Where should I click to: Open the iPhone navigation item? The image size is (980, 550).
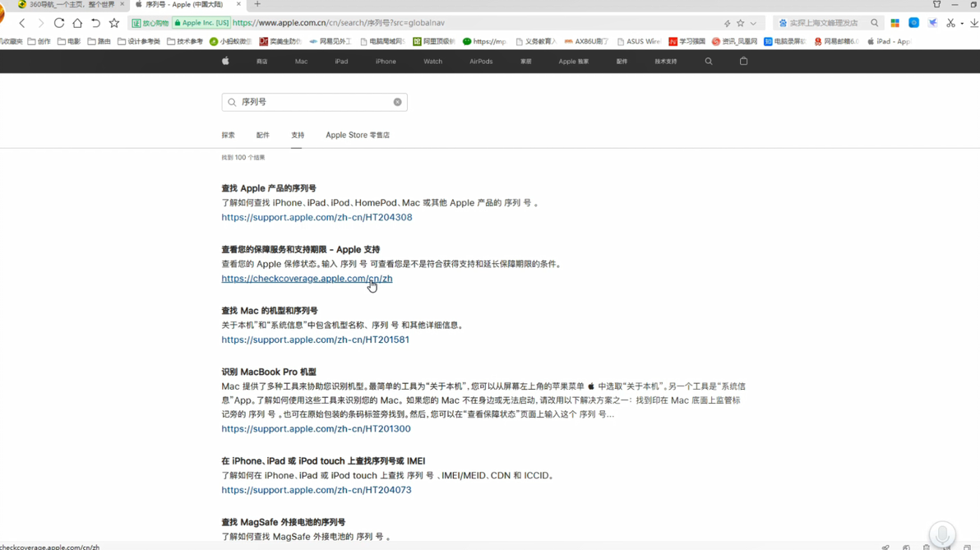point(386,62)
